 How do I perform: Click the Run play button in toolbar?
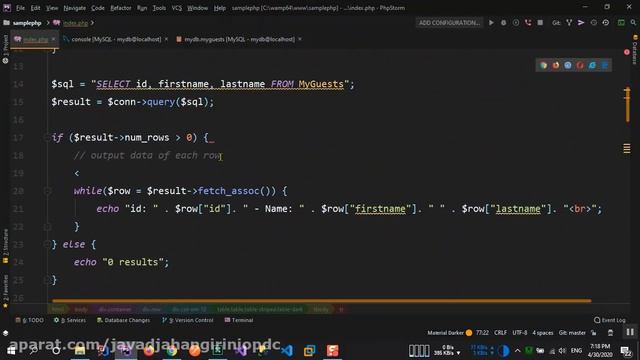(x=491, y=23)
